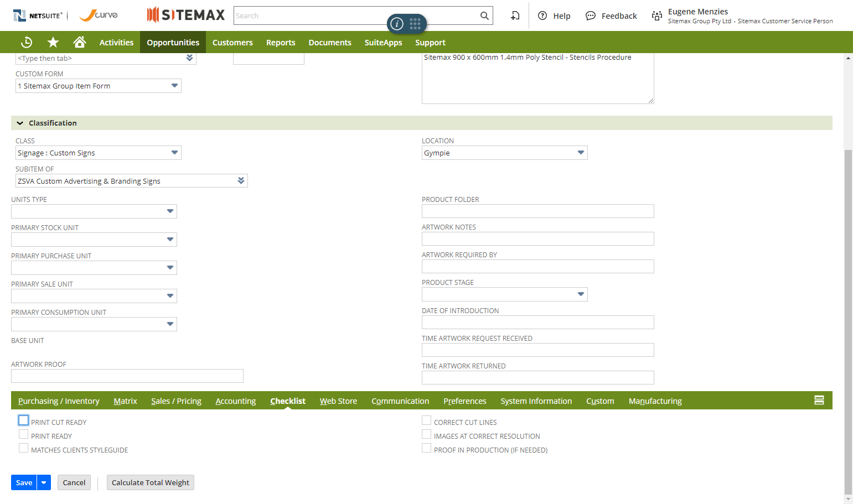Click the search magnifier icon
This screenshot has width=853, height=504.
click(484, 15)
